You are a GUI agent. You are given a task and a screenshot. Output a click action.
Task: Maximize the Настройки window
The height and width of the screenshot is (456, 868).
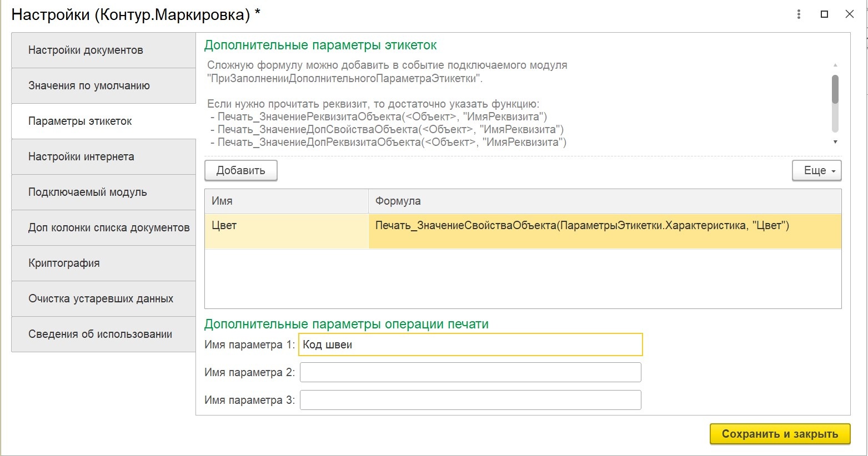(824, 14)
